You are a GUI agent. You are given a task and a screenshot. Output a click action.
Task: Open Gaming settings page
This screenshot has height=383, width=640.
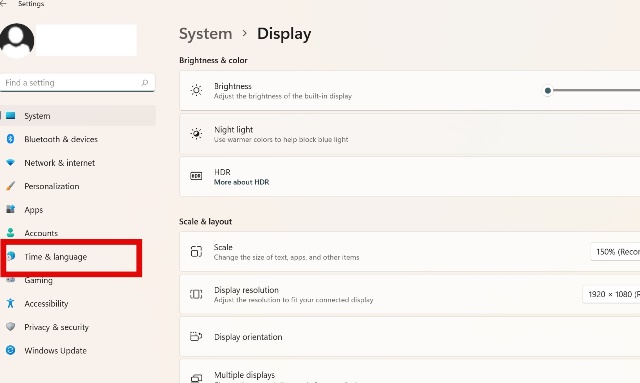[78, 281]
